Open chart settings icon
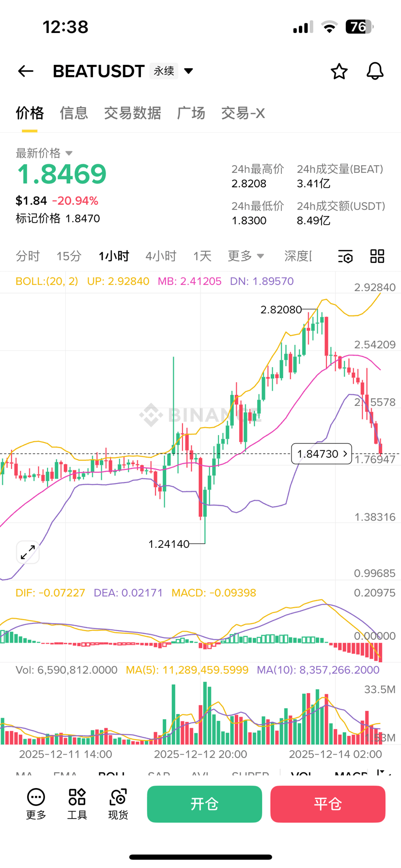The width and height of the screenshot is (401, 868). (345, 256)
